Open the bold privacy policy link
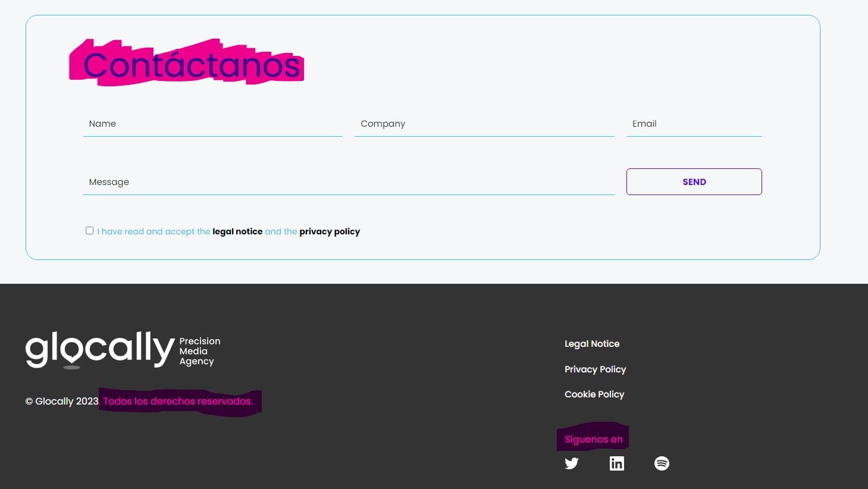 330,231
